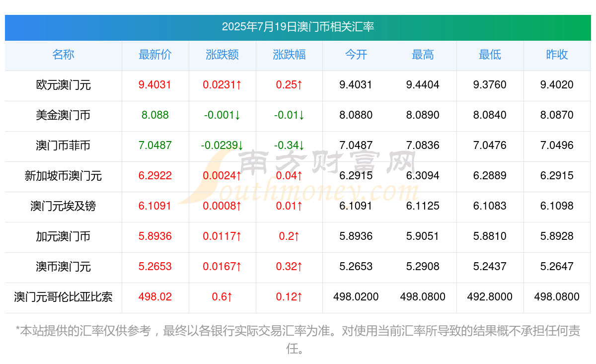Screen dimensions: 596x364
Task: Select the 涨跌额 column header
Action: coord(223,55)
